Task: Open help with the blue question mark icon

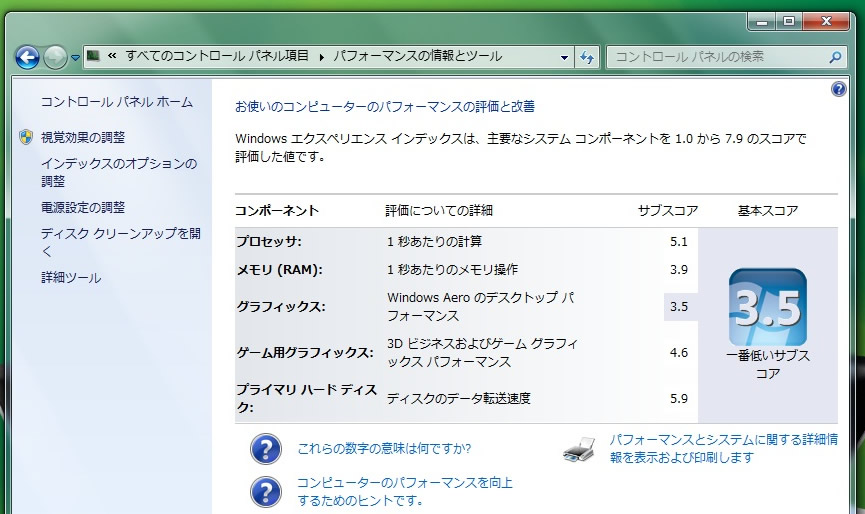Action: [x=838, y=89]
